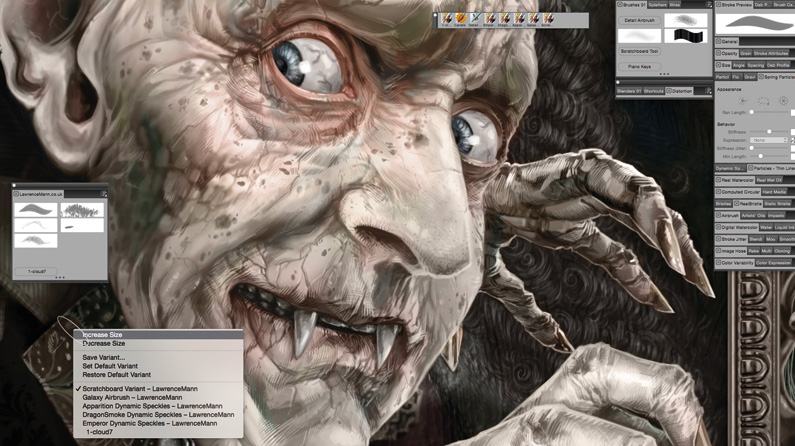Select Apparition Dynamic Speckles variant
The image size is (795, 446).
coord(158,406)
